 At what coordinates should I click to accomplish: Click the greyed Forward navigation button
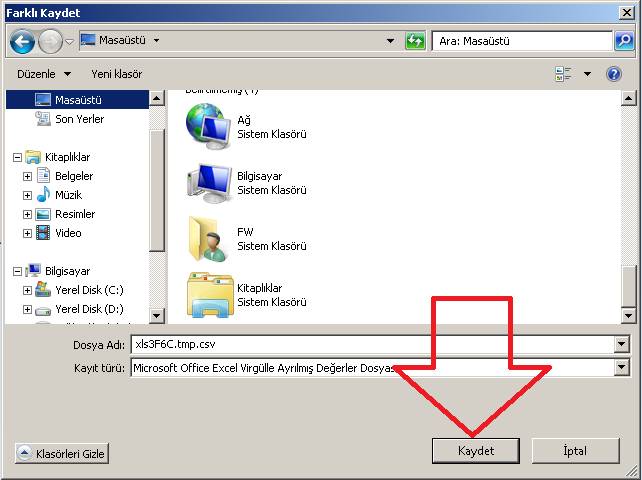point(50,41)
